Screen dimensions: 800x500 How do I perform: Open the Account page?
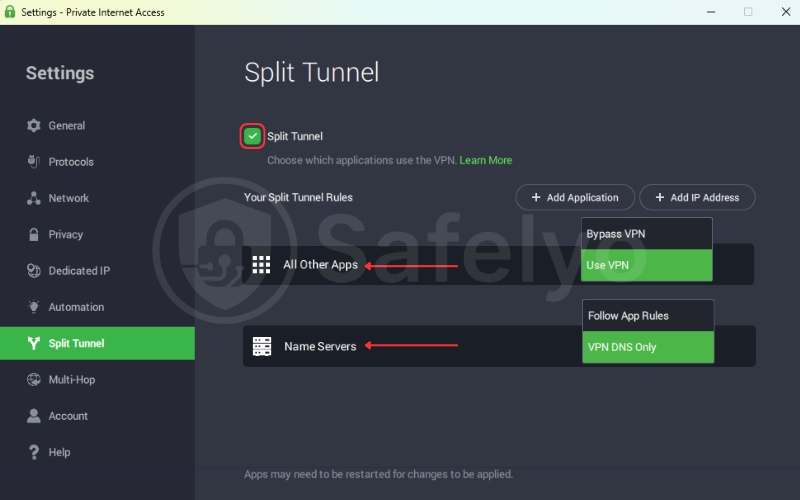(68, 416)
